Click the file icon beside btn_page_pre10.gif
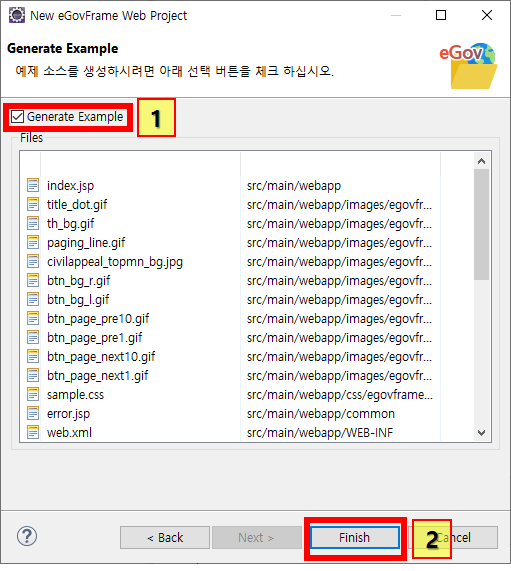 [33, 318]
